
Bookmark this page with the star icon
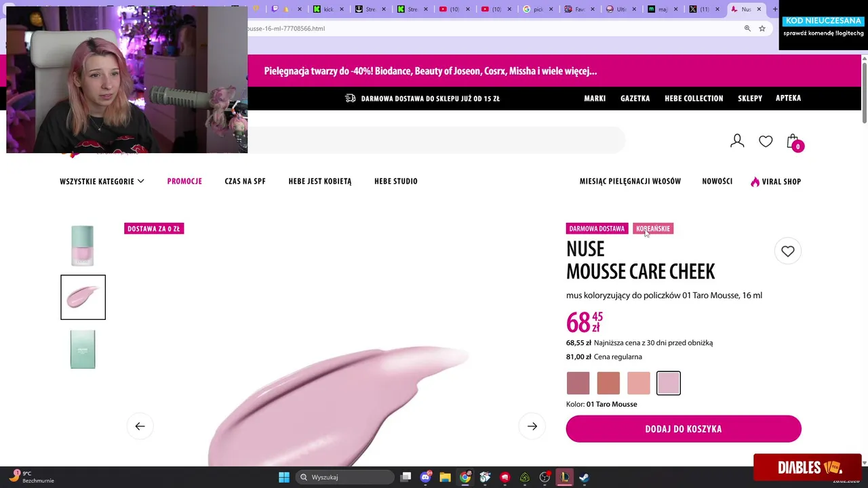[x=762, y=28]
